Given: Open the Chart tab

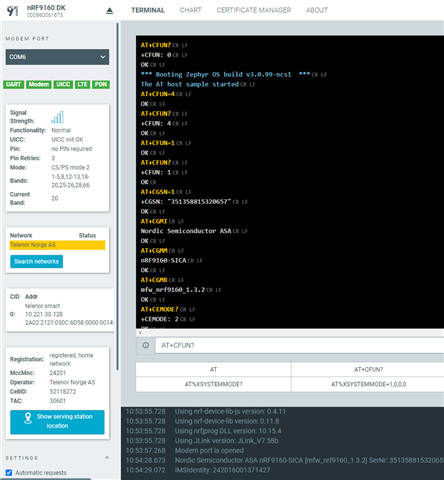Looking at the screenshot, I should 191,10.
